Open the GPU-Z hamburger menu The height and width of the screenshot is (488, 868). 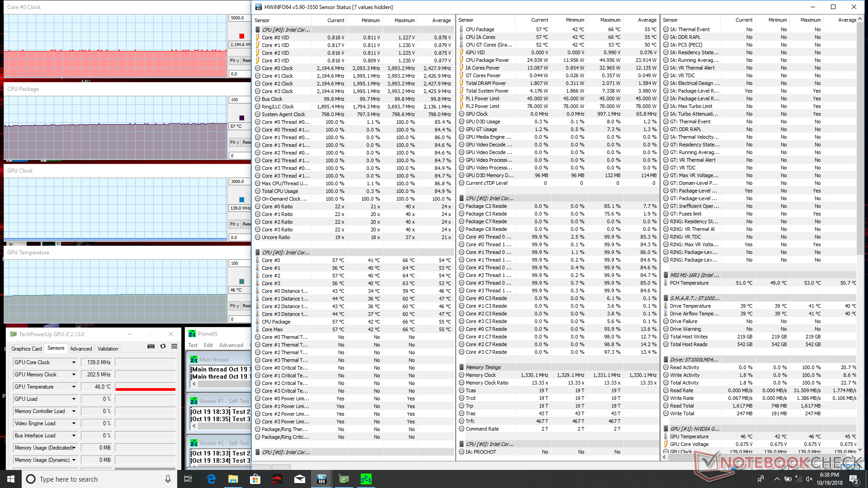coord(174,346)
